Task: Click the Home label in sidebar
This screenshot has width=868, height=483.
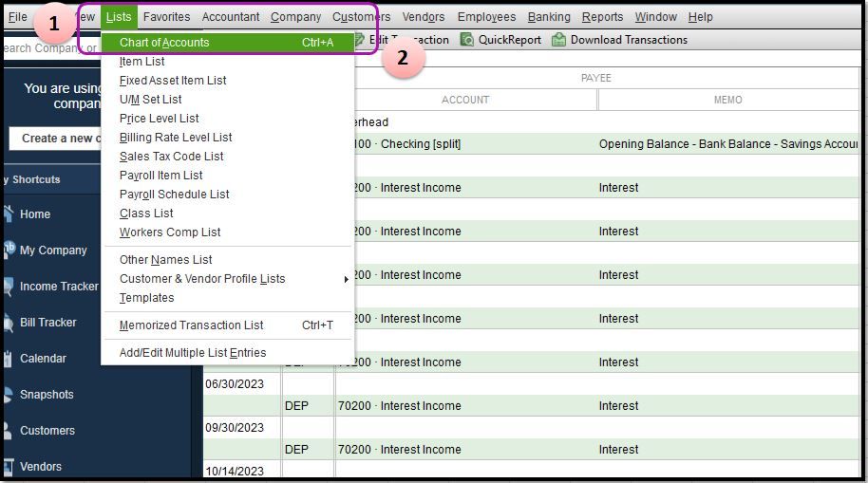Action: tap(35, 214)
